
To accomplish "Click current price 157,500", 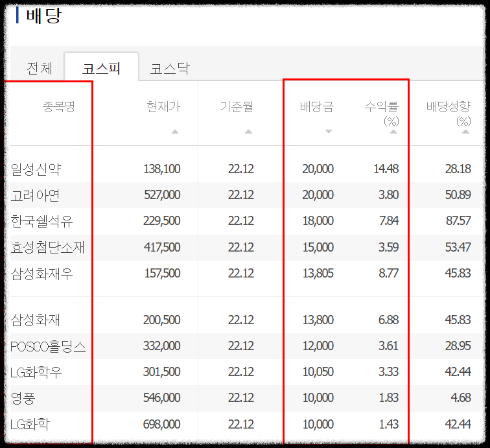I will [x=162, y=274].
